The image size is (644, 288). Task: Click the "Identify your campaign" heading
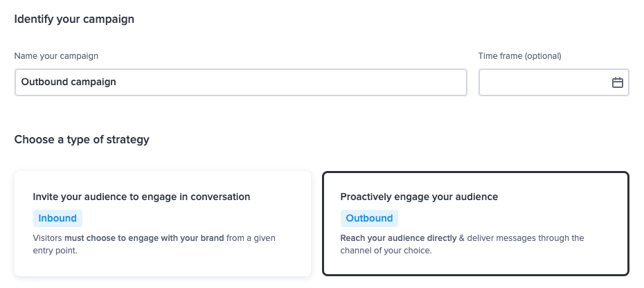point(74,19)
